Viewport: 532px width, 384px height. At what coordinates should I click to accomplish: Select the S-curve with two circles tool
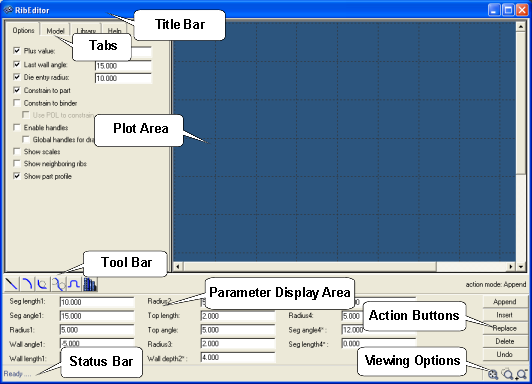point(58,284)
